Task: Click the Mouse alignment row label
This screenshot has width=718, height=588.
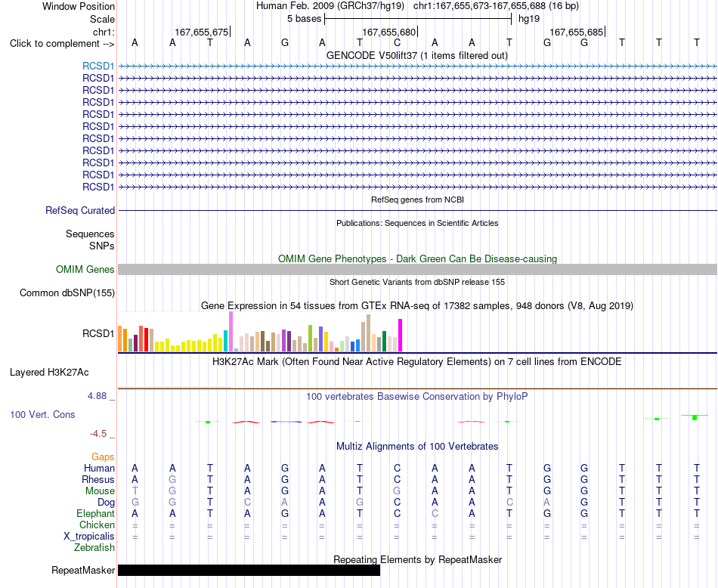Action: coord(100,491)
